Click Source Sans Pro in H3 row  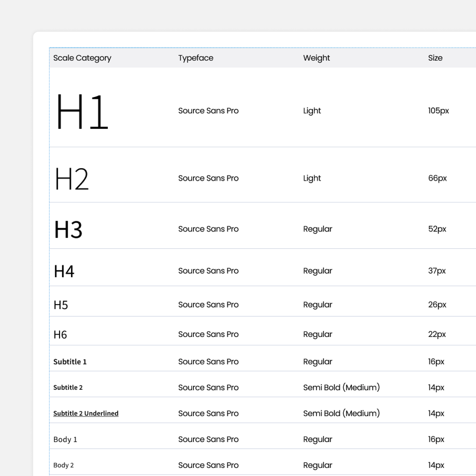(208, 229)
